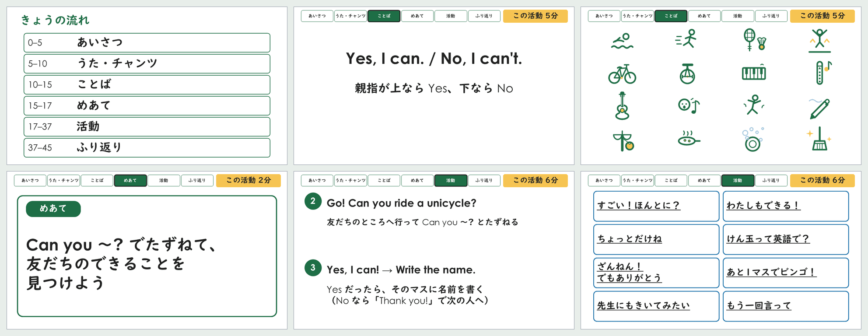The height and width of the screenshot is (336, 868).
Task: Click the bicycle icon
Action: 622,74
